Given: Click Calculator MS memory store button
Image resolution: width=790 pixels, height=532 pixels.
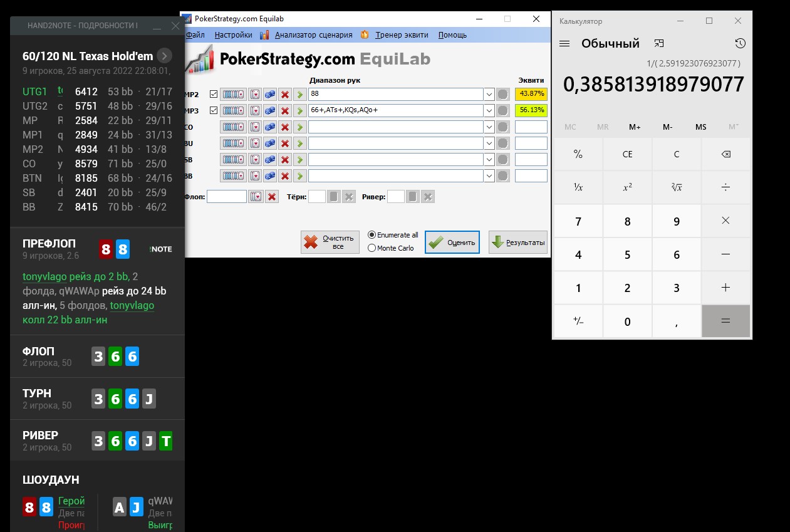Looking at the screenshot, I should coord(700,127).
